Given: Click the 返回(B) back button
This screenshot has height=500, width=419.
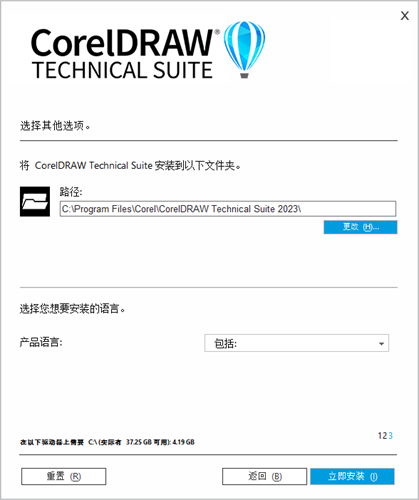Looking at the screenshot, I should 265,476.
